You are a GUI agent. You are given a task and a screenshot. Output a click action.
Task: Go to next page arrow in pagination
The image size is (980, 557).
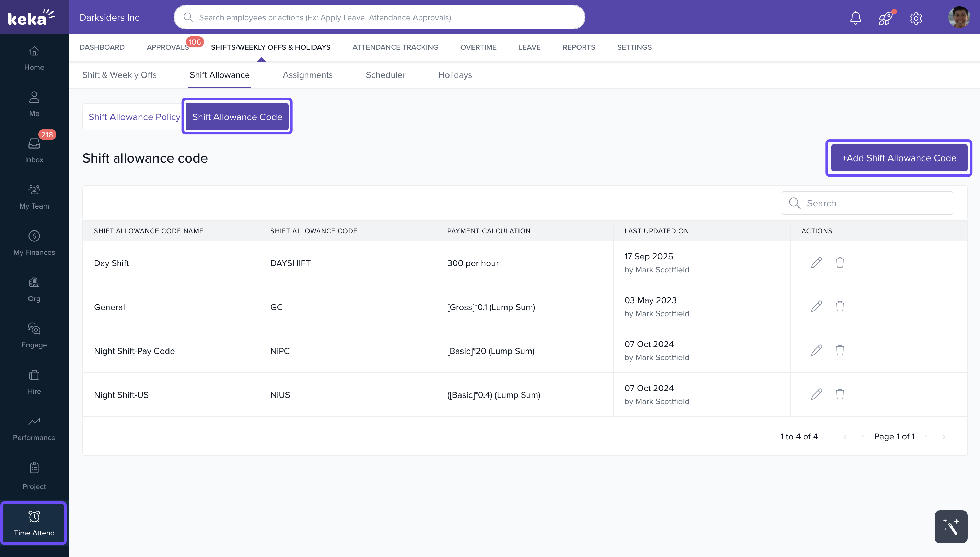coord(926,437)
